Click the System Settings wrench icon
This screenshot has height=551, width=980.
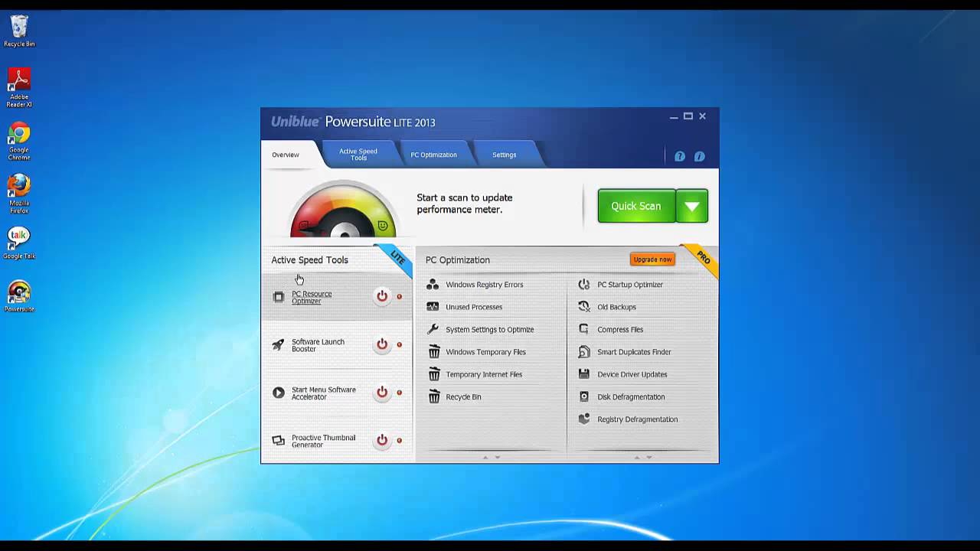coord(433,329)
